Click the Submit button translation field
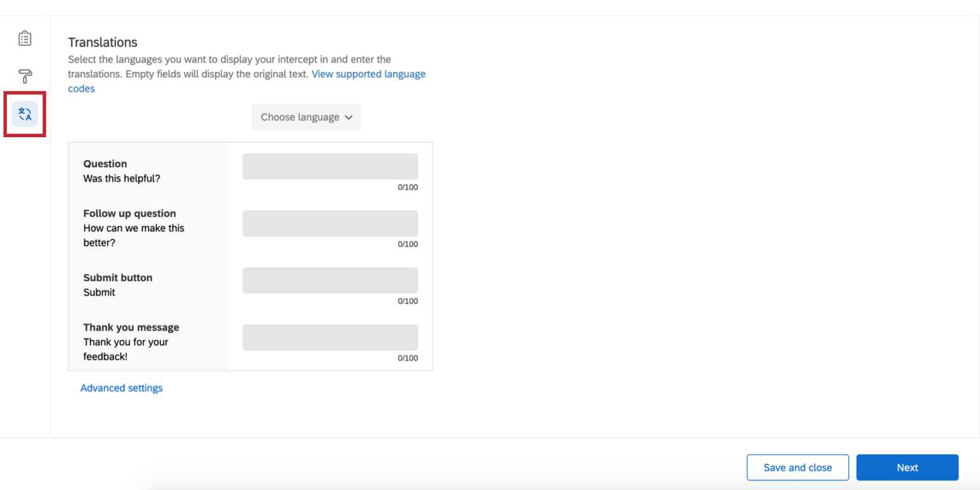The width and height of the screenshot is (980, 490). [x=330, y=280]
